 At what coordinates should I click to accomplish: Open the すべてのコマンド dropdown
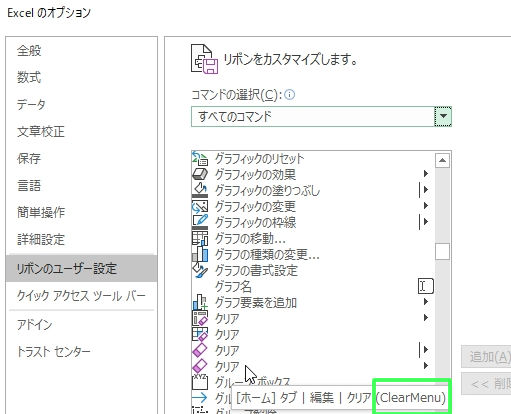[x=443, y=116]
